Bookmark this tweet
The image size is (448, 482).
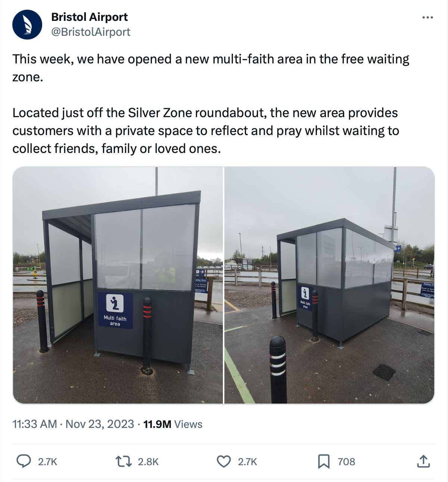[x=324, y=462]
